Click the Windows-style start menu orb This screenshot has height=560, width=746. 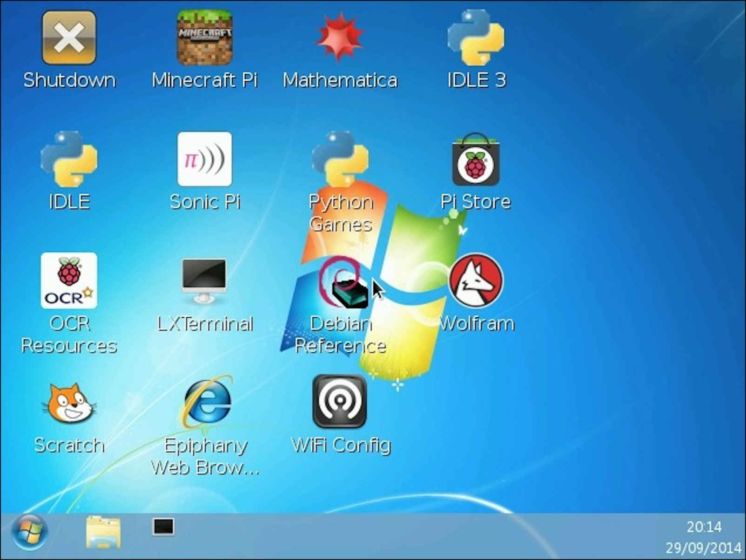coord(29,532)
